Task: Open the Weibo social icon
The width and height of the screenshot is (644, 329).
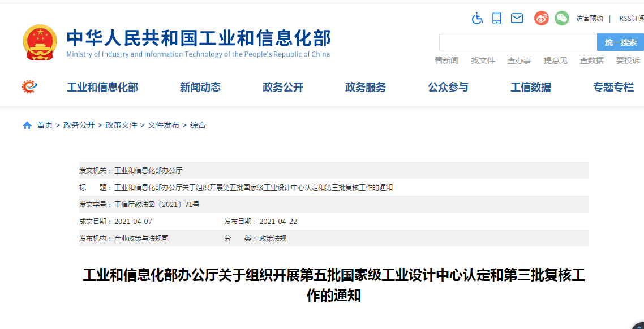Action: (541, 18)
